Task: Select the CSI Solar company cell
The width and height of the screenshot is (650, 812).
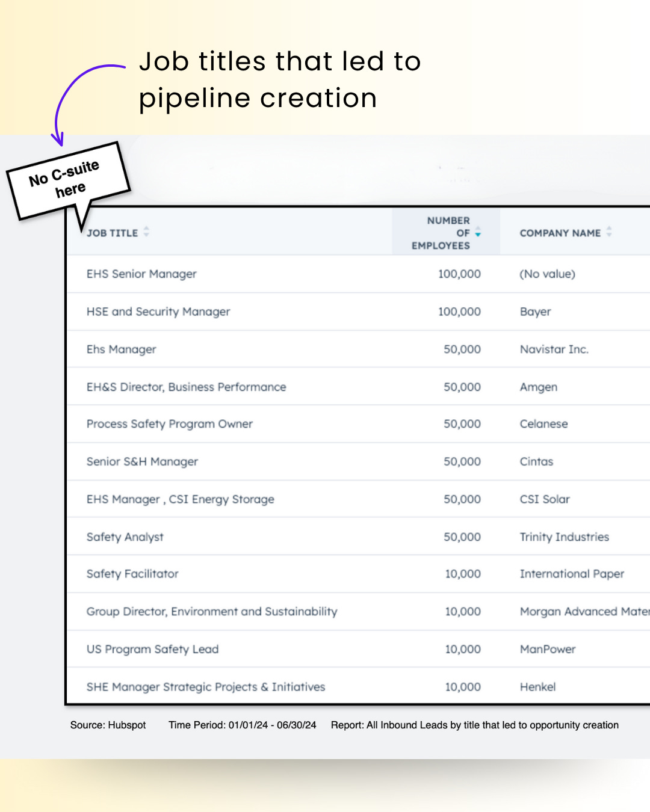Action: pyautogui.click(x=545, y=499)
